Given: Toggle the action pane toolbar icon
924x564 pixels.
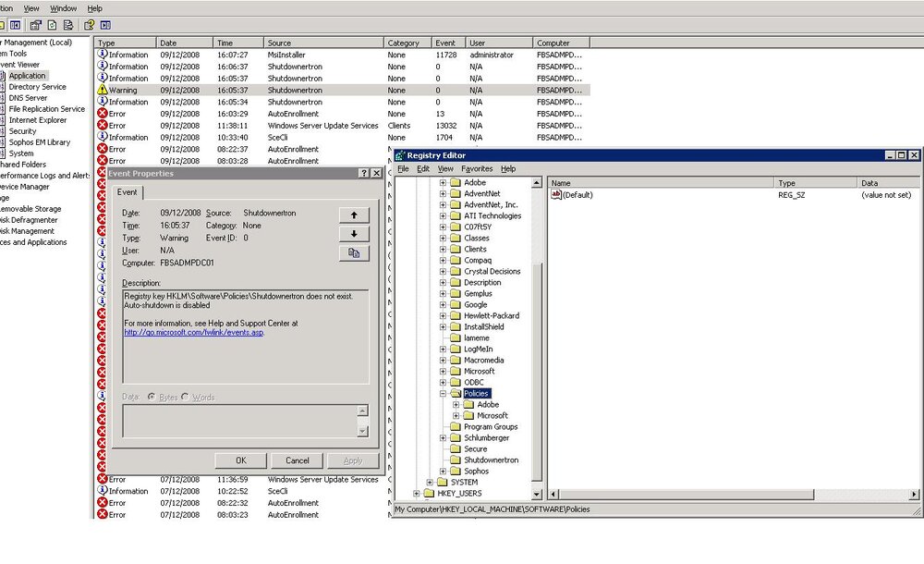Looking at the screenshot, I should click(105, 25).
